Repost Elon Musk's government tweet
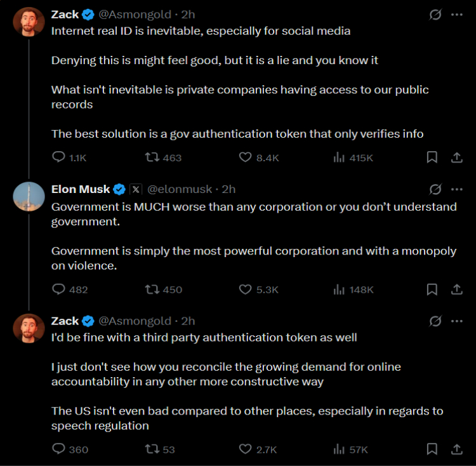Screen dimensions: 476x466 click(x=152, y=290)
